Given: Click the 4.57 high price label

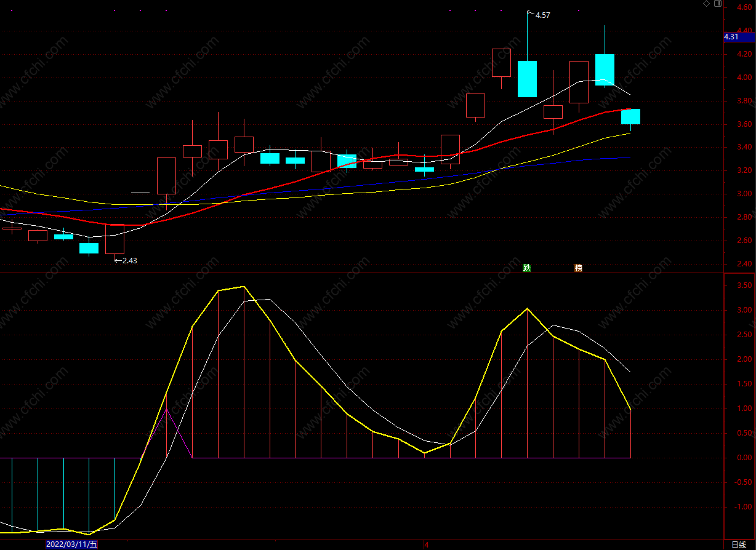Looking at the screenshot, I should coord(542,15).
